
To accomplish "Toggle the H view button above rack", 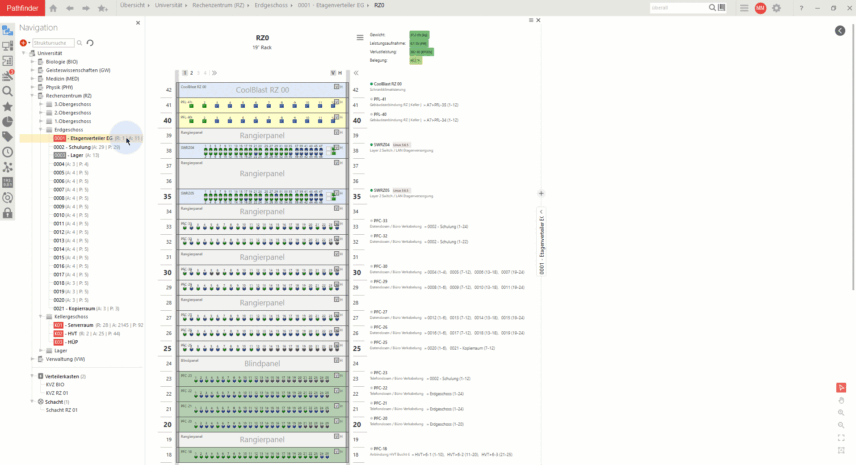I will click(340, 73).
